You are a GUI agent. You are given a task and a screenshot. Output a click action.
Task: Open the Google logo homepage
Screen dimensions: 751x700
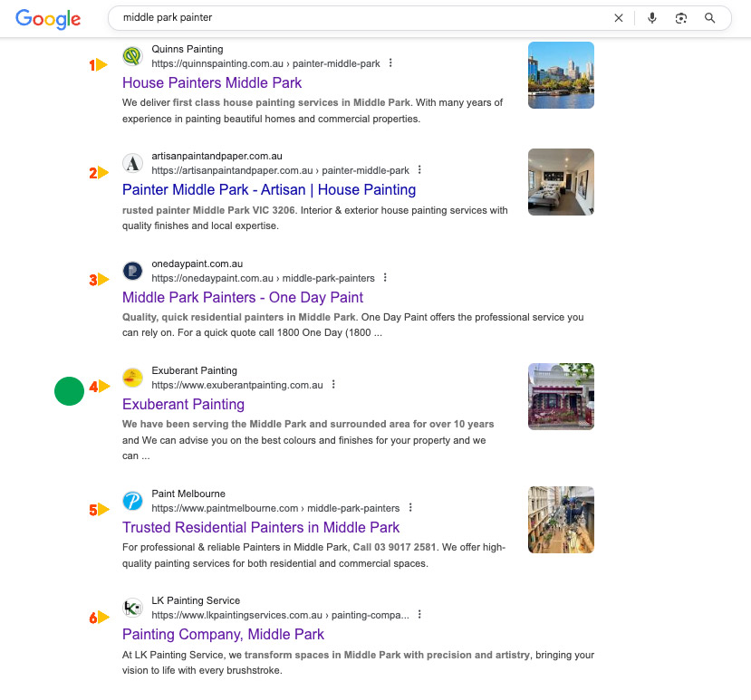pos(48,19)
